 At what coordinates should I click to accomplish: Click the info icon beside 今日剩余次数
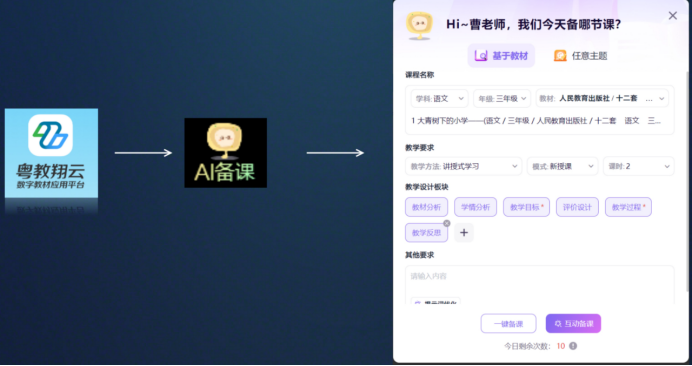click(x=573, y=346)
